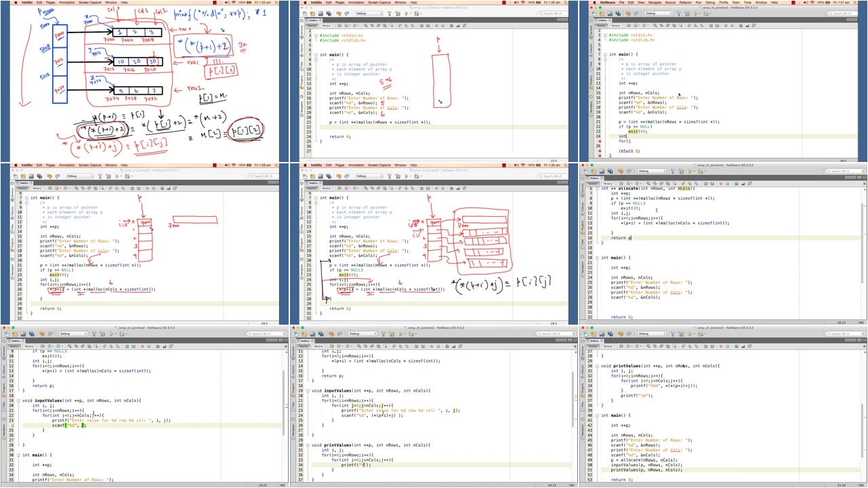
Task: Click Find Selection magnifier in frame with status 51:34
Action: tap(648, 346)
